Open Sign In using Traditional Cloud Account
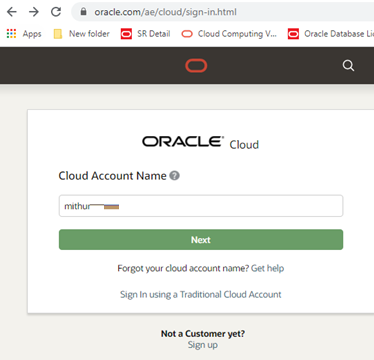The image size is (374, 360). 201,294
